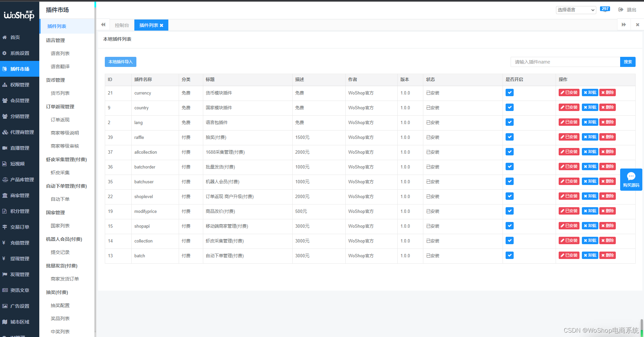The height and width of the screenshot is (337, 644).
Task: Toggle the enabled checkbox for batchuser plugin
Action: [510, 182]
